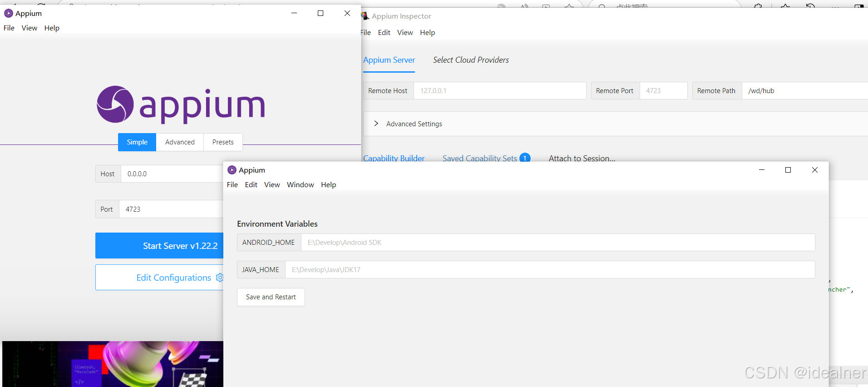Switch to the Advanced server tab
This screenshot has height=387, width=868.
[x=180, y=142]
